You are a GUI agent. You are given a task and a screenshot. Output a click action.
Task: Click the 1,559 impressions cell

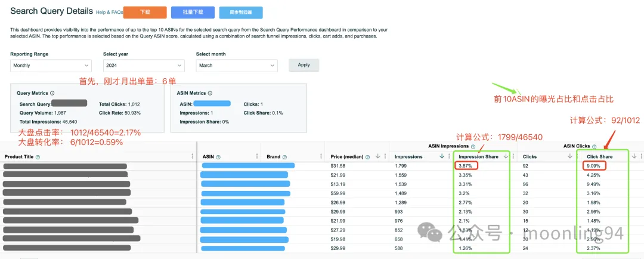(401, 175)
